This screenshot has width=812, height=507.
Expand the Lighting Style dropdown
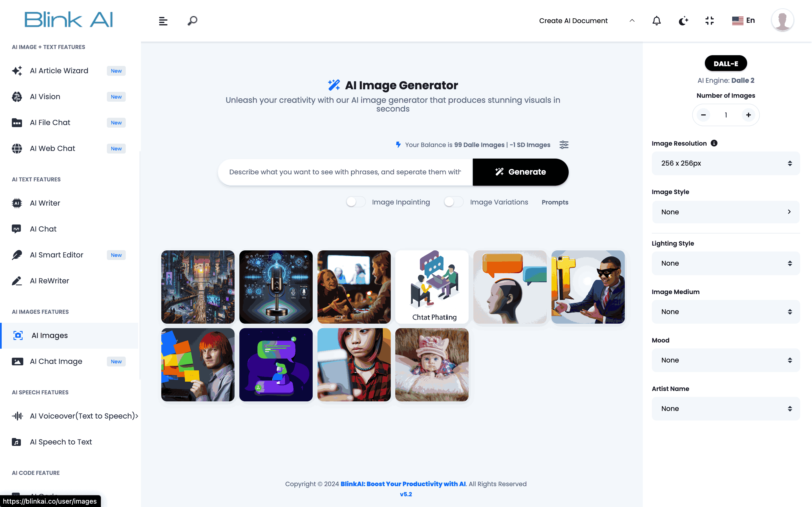[x=725, y=263]
